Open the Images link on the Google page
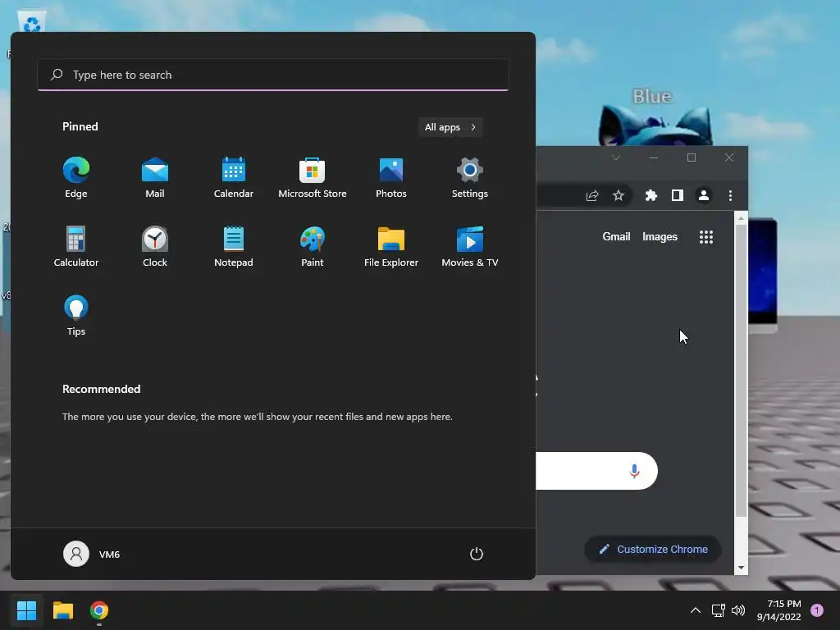Screen dimensions: 840x630 tap(660, 237)
